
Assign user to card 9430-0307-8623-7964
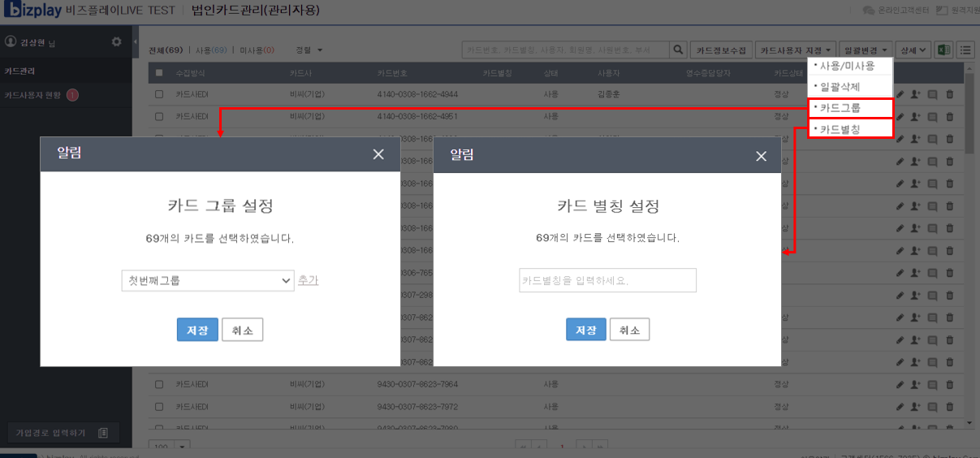click(x=916, y=384)
